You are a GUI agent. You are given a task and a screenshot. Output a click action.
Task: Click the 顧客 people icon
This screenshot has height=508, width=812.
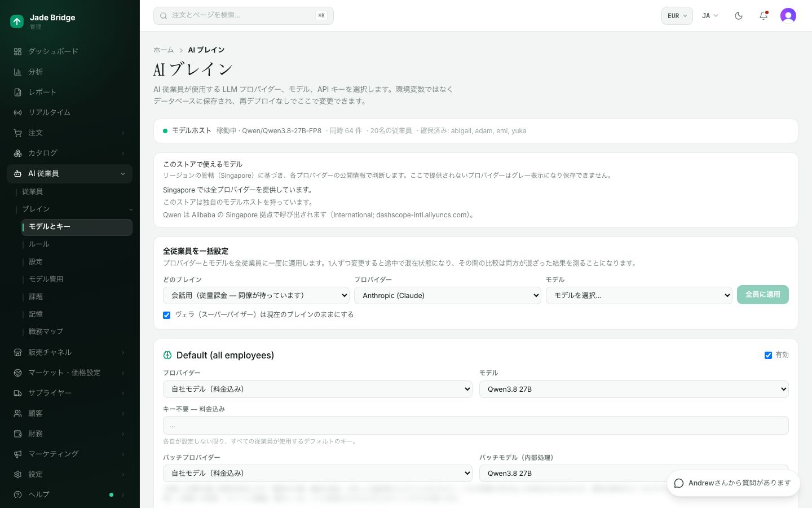tap(17, 413)
